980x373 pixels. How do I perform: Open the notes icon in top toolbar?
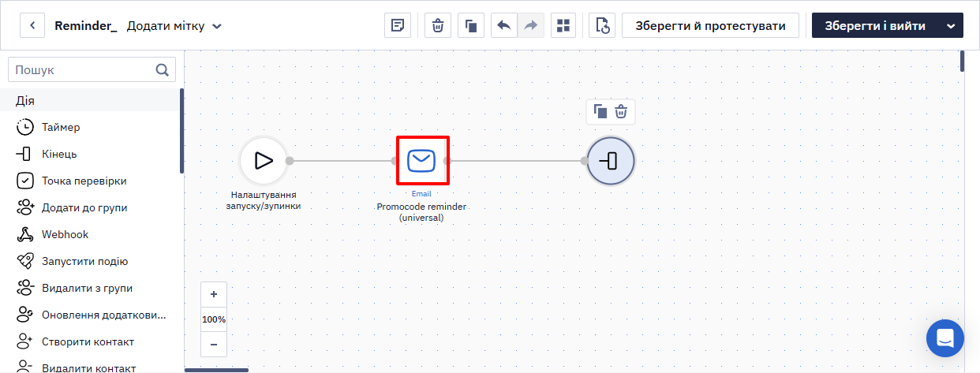tap(398, 25)
